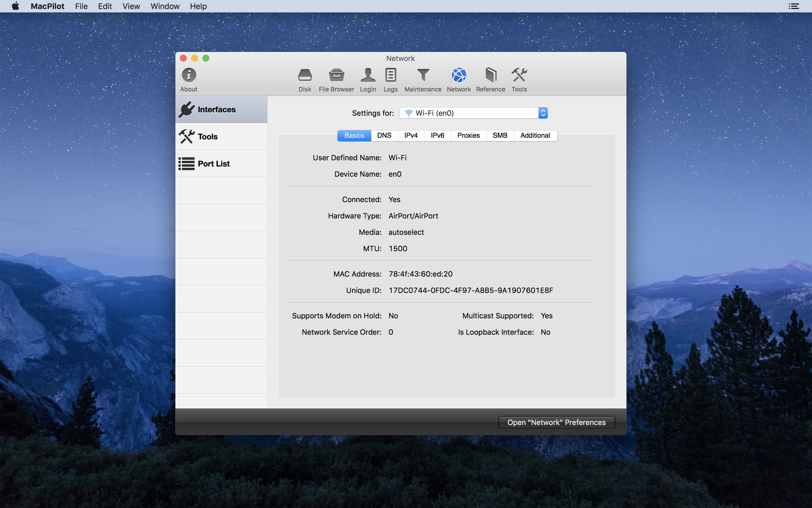Select the Network globe icon
The image size is (812, 508).
tap(459, 75)
